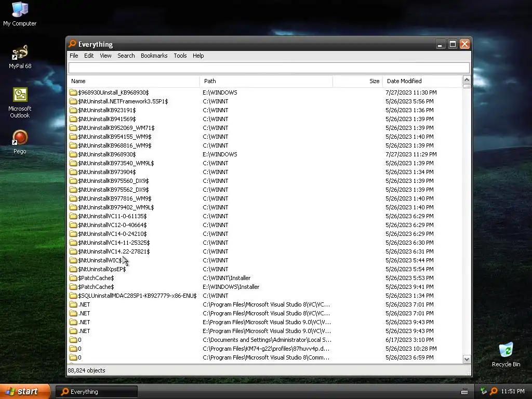
Task: Select the $NtUninstallKB954155_WM9$ entry
Action: click(x=115, y=137)
